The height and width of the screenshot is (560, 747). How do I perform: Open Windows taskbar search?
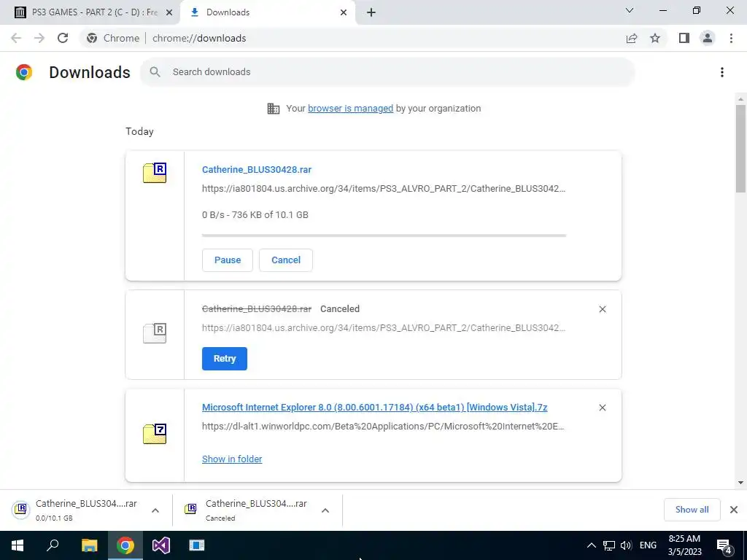53,545
